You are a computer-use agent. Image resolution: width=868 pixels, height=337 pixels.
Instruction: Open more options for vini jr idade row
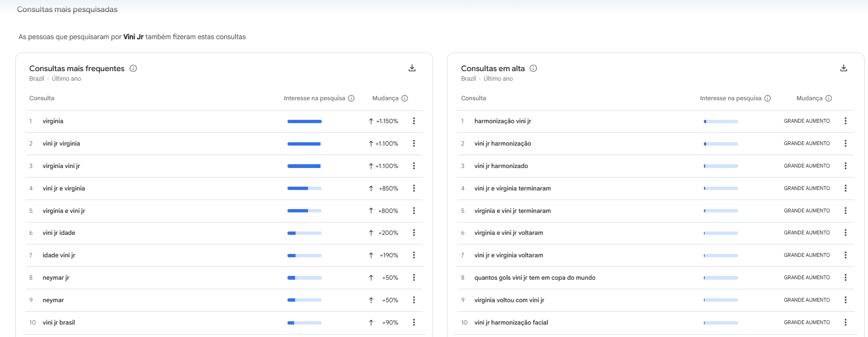[414, 232]
